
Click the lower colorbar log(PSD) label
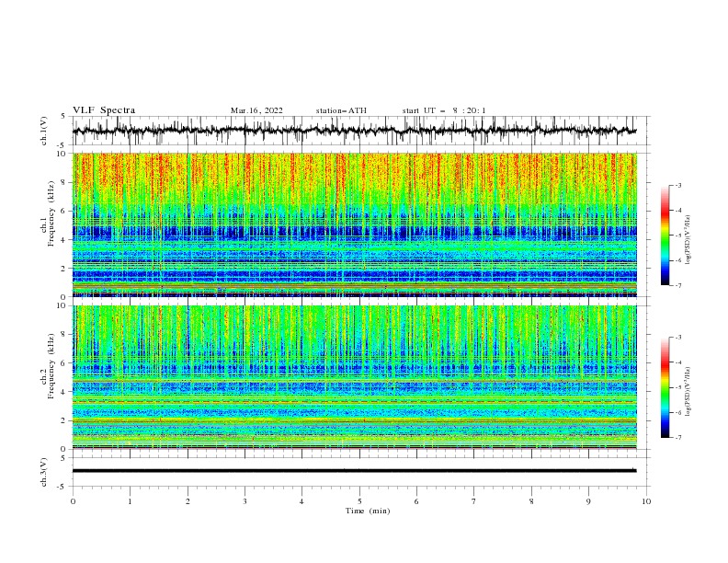(688, 391)
